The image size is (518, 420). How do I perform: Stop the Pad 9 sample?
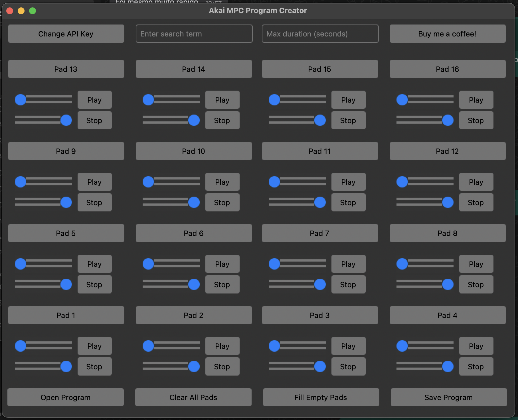tap(94, 202)
